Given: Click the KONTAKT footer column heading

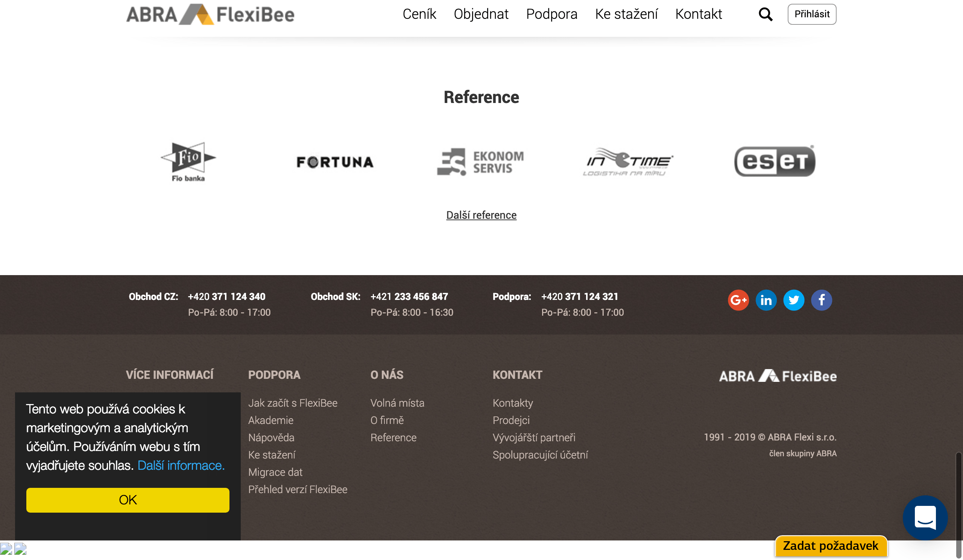Looking at the screenshot, I should tap(517, 375).
